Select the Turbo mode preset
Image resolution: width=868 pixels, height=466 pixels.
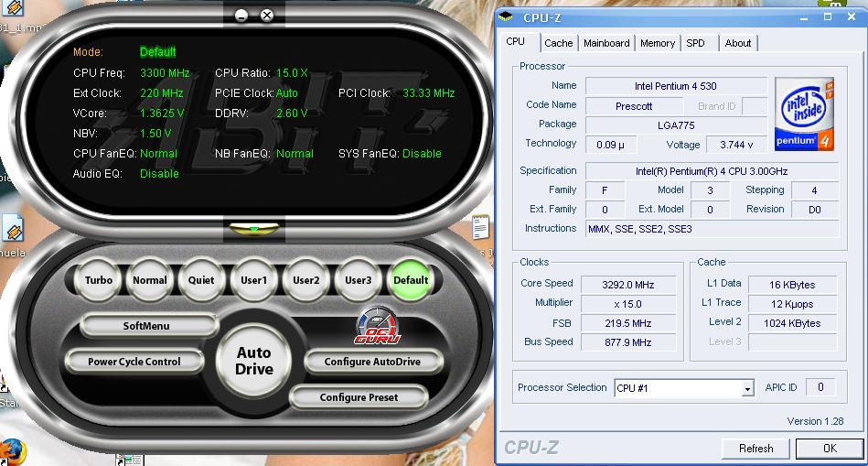99,280
